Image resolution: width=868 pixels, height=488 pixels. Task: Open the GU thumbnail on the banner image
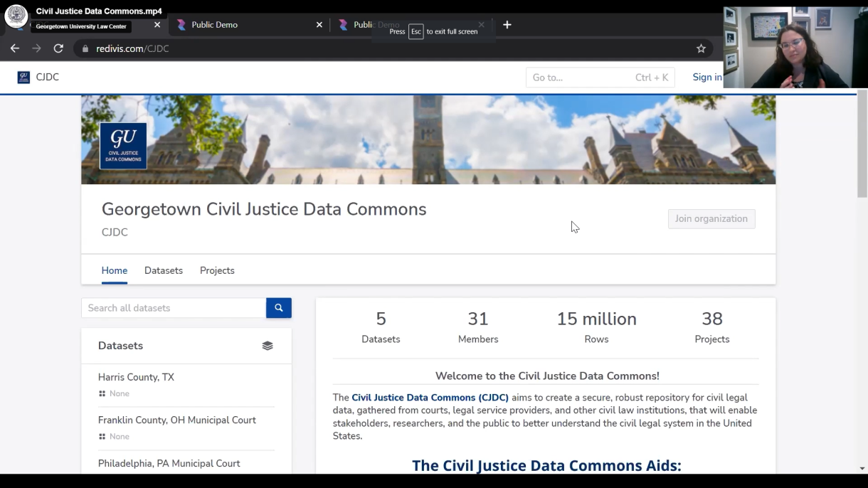(x=122, y=145)
